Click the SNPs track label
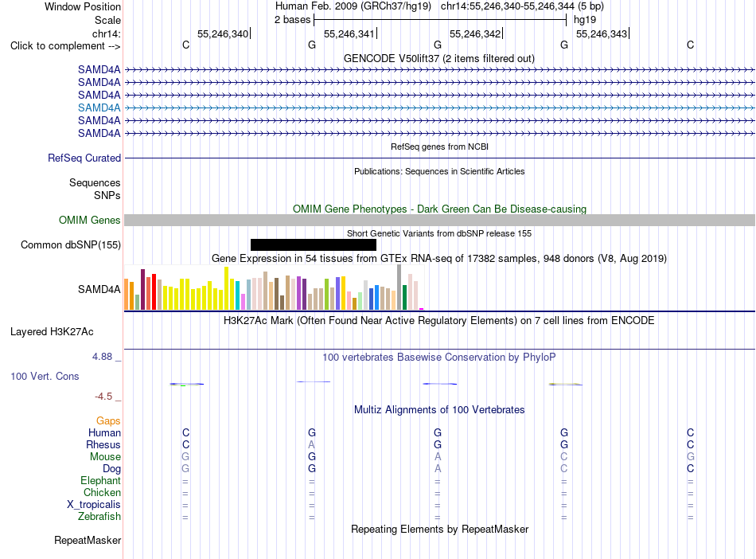756x559 pixels. [107, 195]
